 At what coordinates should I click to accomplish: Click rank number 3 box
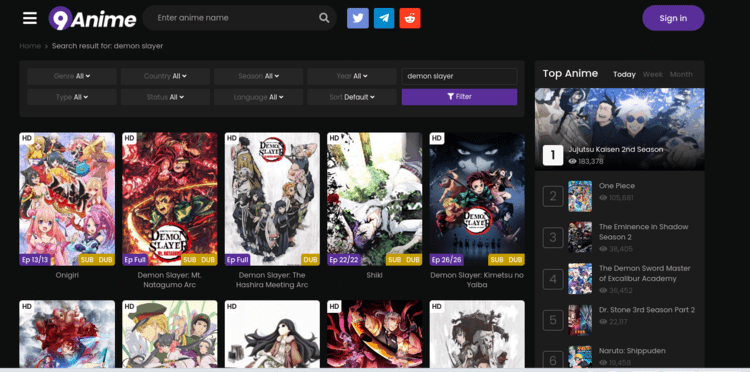[553, 237]
